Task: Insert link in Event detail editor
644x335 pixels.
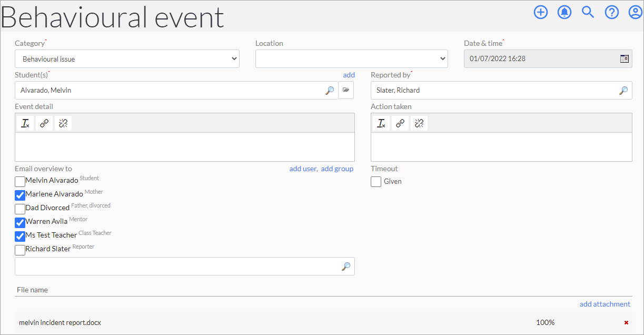Action: (44, 123)
